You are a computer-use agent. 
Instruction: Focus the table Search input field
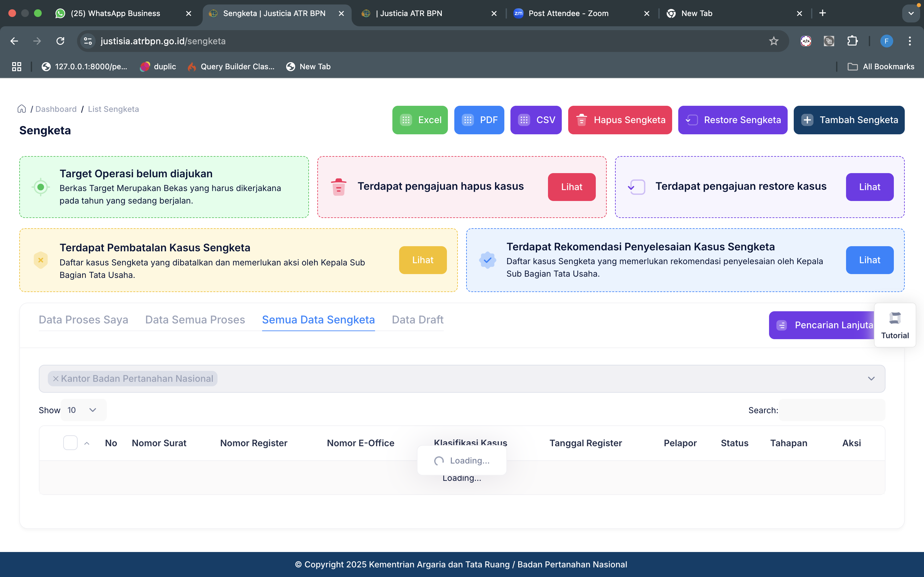pos(832,410)
